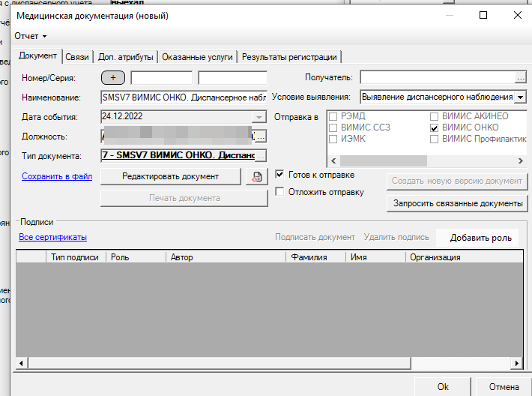The height and width of the screenshot is (396, 532).
Task: Click the Наименование text field
Action: point(184,97)
